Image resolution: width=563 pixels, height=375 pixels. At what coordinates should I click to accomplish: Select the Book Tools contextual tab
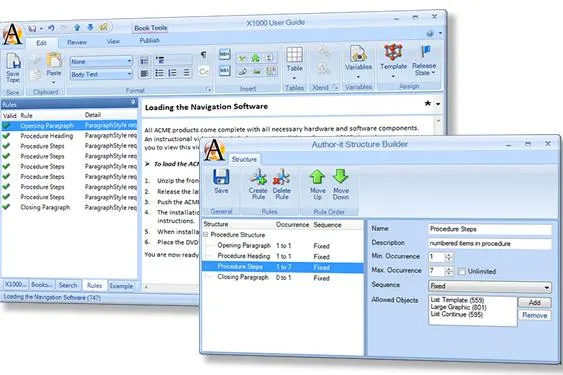(x=150, y=28)
